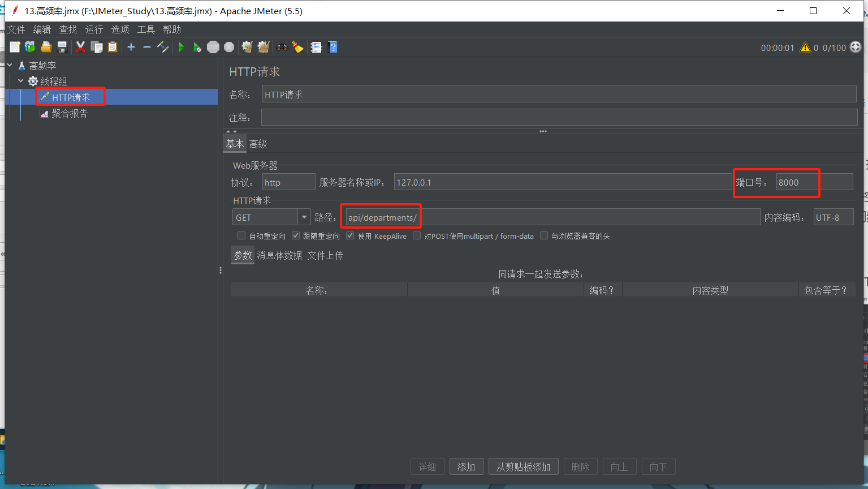Click the Copy icon in toolbar
The image size is (868, 489).
pyautogui.click(x=97, y=47)
